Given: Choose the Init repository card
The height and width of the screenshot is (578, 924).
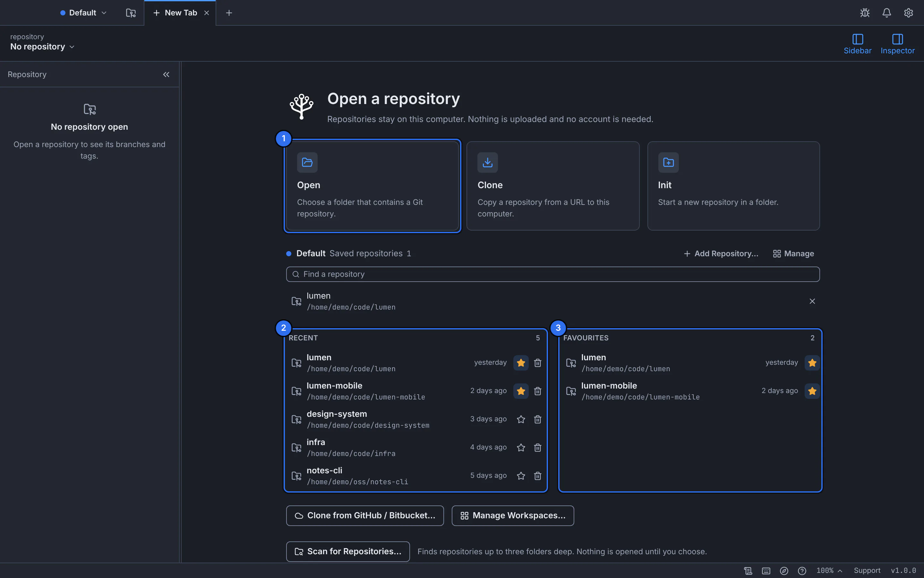Looking at the screenshot, I should 733,186.
